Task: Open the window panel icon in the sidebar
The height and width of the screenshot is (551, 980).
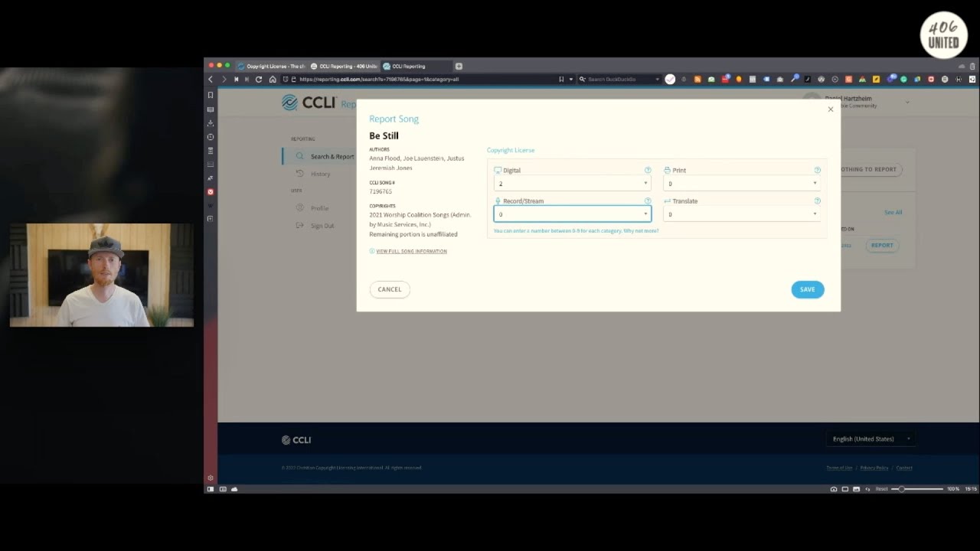Action: pos(211,165)
